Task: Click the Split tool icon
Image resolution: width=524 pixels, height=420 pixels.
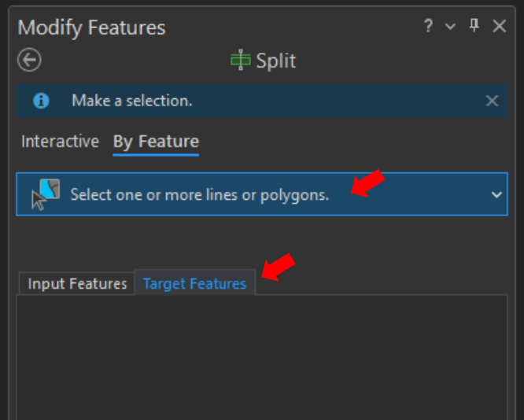Action: pyautogui.click(x=241, y=60)
